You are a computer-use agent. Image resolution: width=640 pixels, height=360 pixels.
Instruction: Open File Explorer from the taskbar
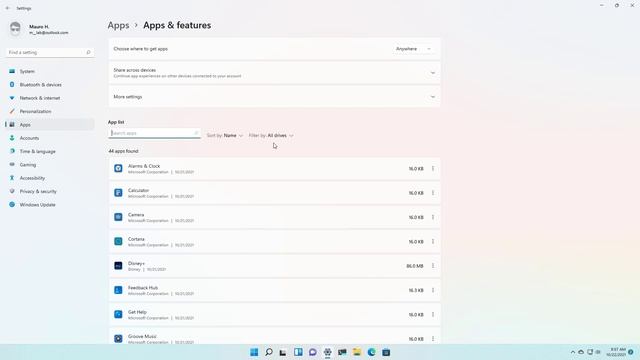point(357,352)
